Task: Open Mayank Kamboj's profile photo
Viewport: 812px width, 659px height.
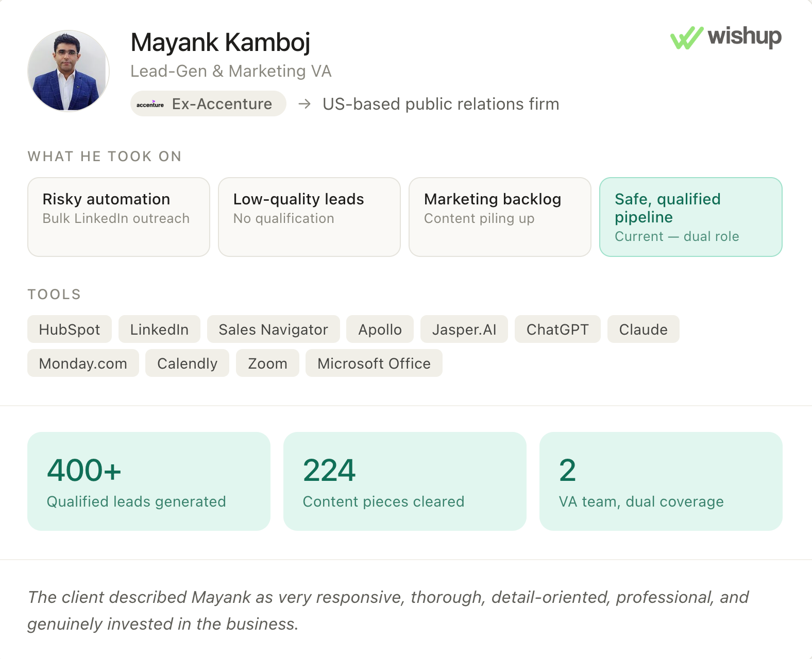Action: [69, 71]
